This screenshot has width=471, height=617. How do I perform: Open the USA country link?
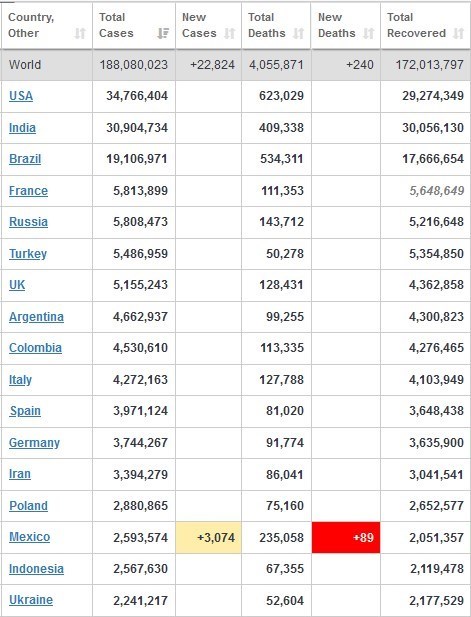pyautogui.click(x=21, y=96)
